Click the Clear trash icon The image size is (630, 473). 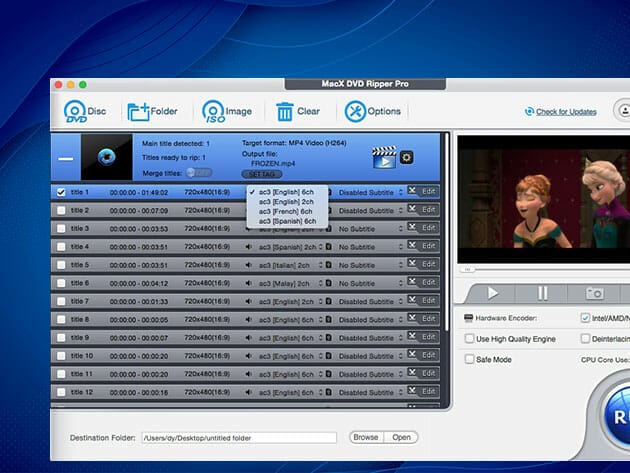coord(285,112)
